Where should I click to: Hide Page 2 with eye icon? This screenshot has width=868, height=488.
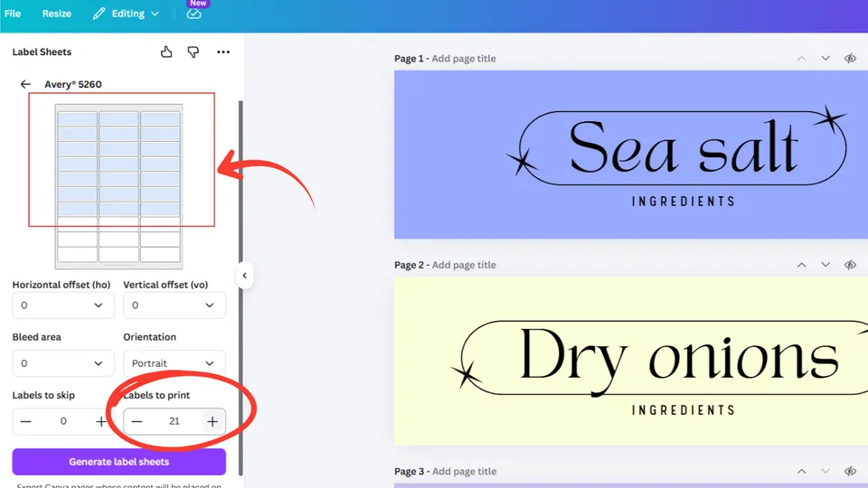pyautogui.click(x=850, y=265)
